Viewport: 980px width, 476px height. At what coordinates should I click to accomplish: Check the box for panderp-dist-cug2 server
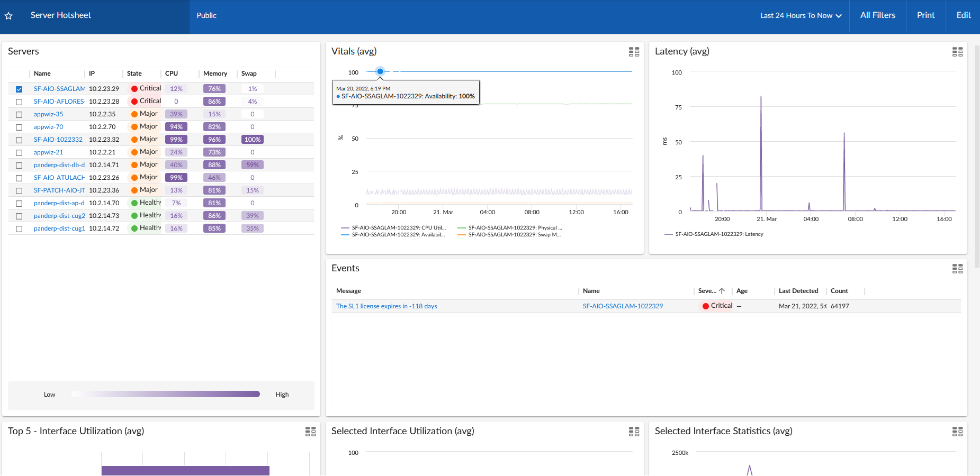click(19, 216)
